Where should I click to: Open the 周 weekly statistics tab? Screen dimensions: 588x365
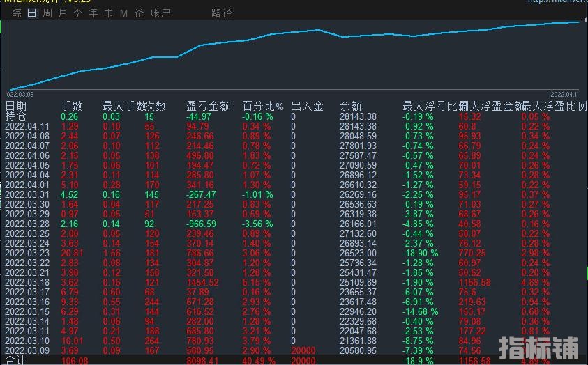47,13
